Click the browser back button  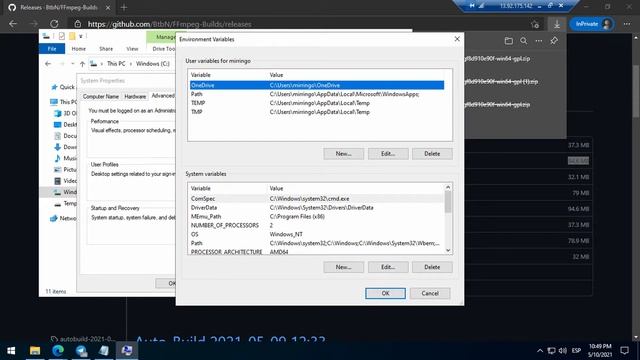13,24
